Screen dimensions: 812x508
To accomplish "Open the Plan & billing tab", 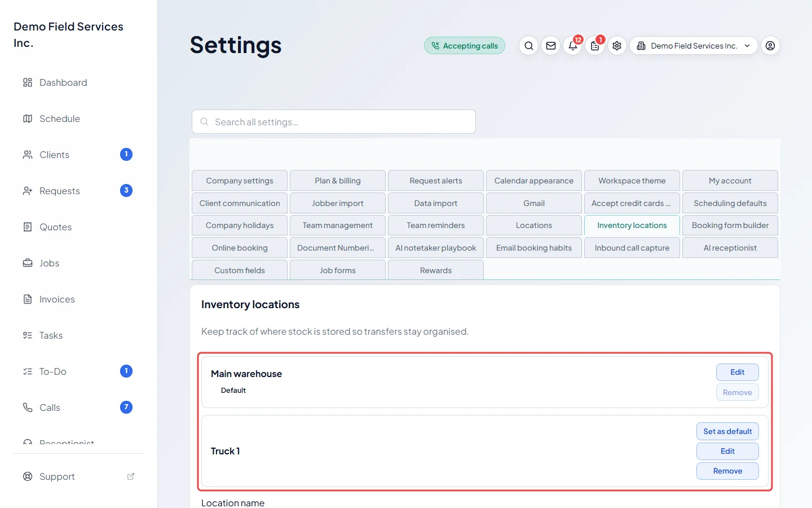I will pyautogui.click(x=338, y=181).
